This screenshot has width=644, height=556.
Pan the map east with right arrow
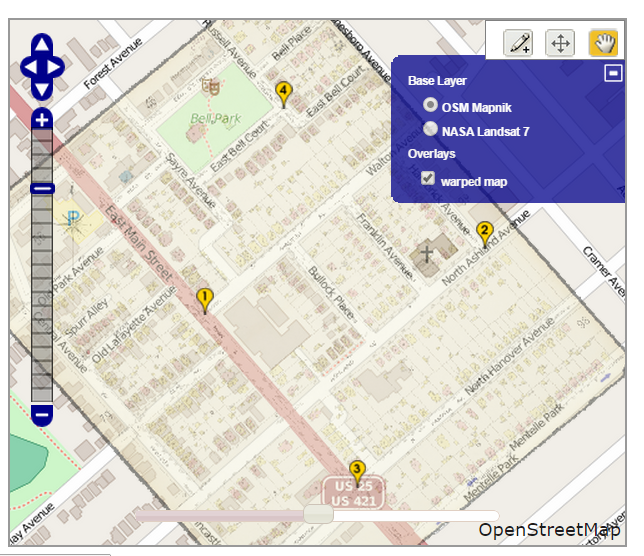[x=55, y=68]
